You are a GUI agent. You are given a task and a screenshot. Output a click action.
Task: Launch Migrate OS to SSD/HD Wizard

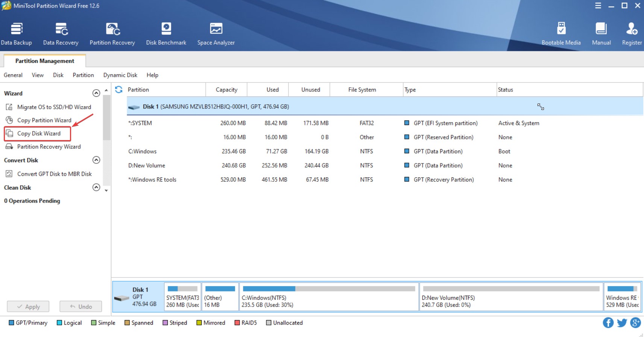[x=48, y=107]
